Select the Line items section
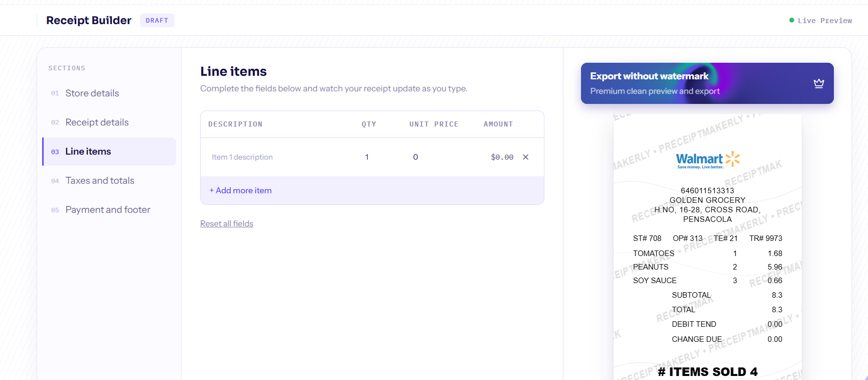This screenshot has height=380, width=868. coord(109,152)
